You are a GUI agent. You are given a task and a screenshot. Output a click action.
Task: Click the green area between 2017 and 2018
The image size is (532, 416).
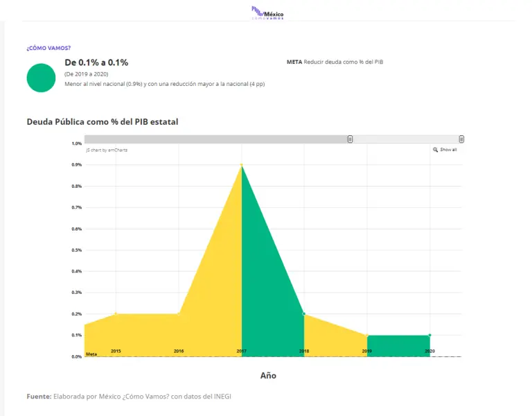267,291
